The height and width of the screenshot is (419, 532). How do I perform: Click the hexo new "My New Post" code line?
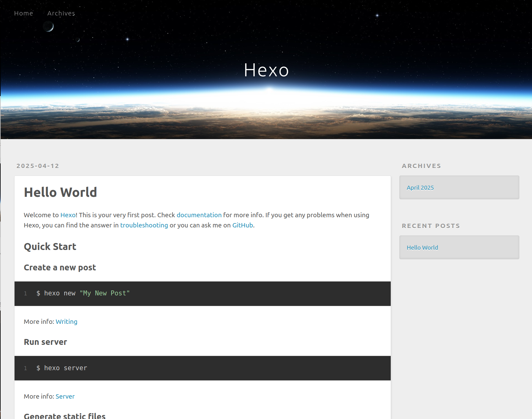tap(83, 293)
